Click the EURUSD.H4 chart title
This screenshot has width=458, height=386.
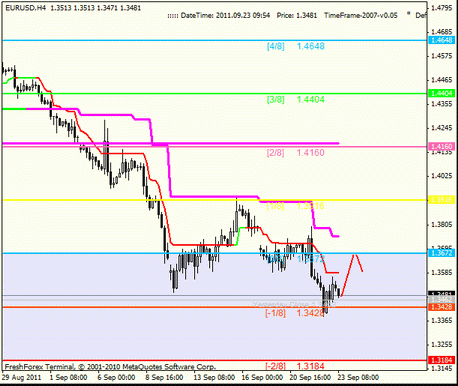(25, 7)
